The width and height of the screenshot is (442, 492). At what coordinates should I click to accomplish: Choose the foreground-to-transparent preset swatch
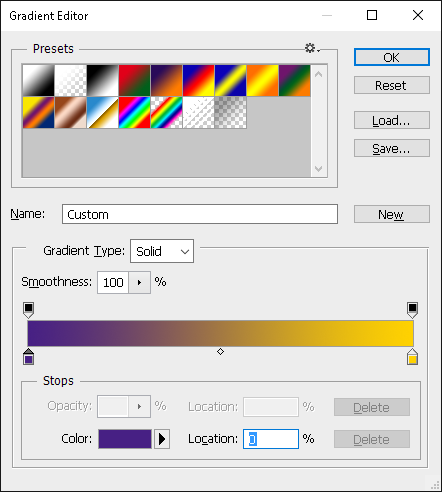click(x=70, y=80)
